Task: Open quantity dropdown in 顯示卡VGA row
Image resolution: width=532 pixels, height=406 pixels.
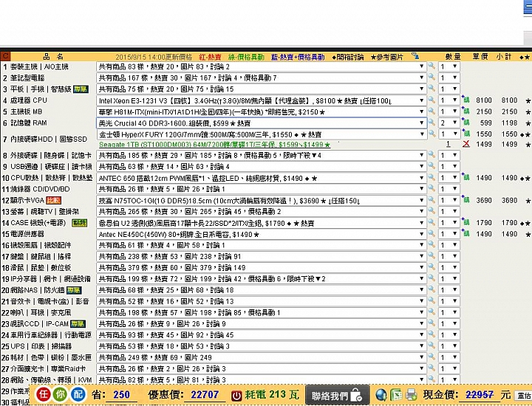Action: point(449,200)
